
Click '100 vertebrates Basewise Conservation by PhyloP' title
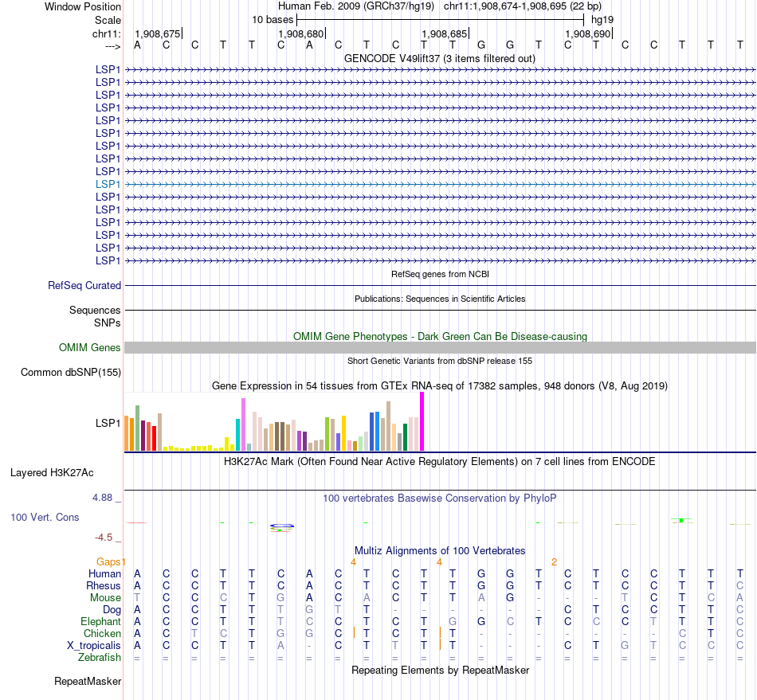pos(440,499)
